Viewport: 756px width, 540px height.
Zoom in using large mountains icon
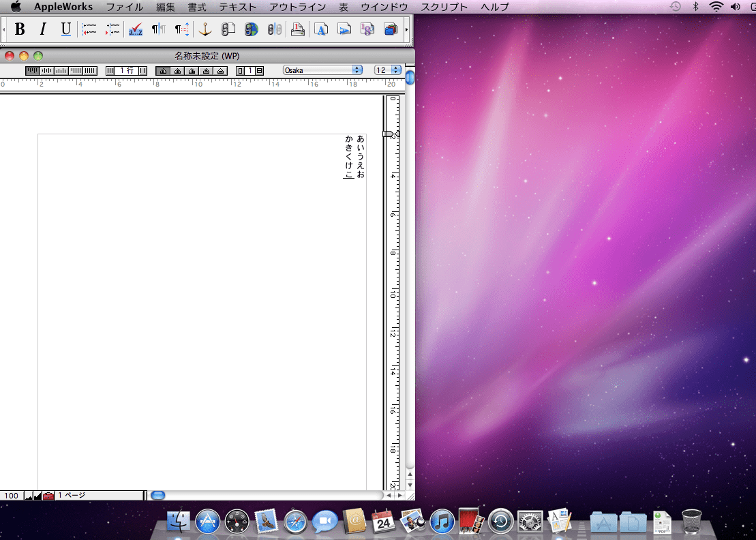point(37,496)
